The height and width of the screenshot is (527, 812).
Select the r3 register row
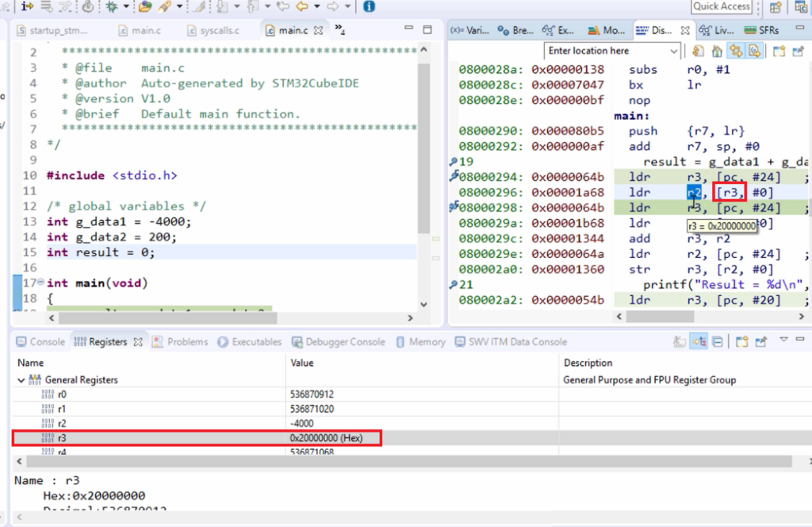click(x=412, y=438)
